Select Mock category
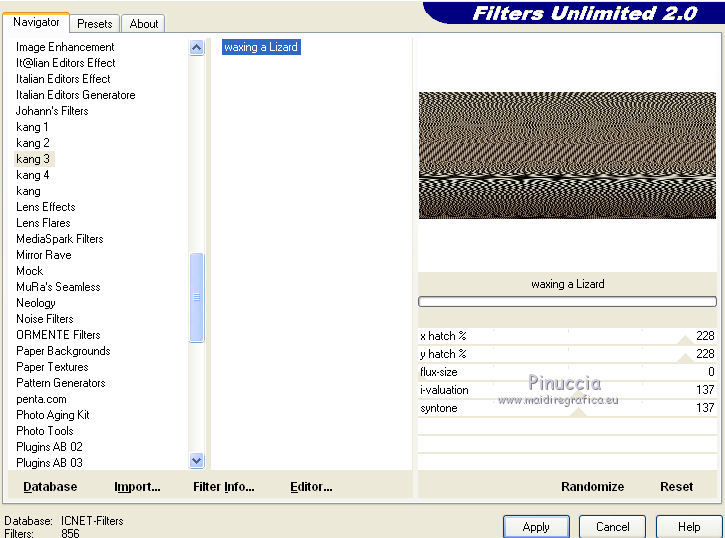 30,271
